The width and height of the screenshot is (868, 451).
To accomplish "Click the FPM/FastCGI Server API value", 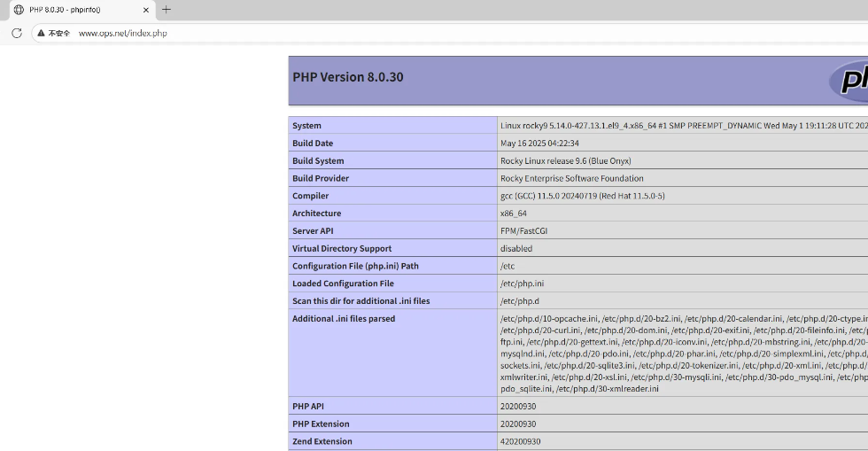I will point(525,231).
